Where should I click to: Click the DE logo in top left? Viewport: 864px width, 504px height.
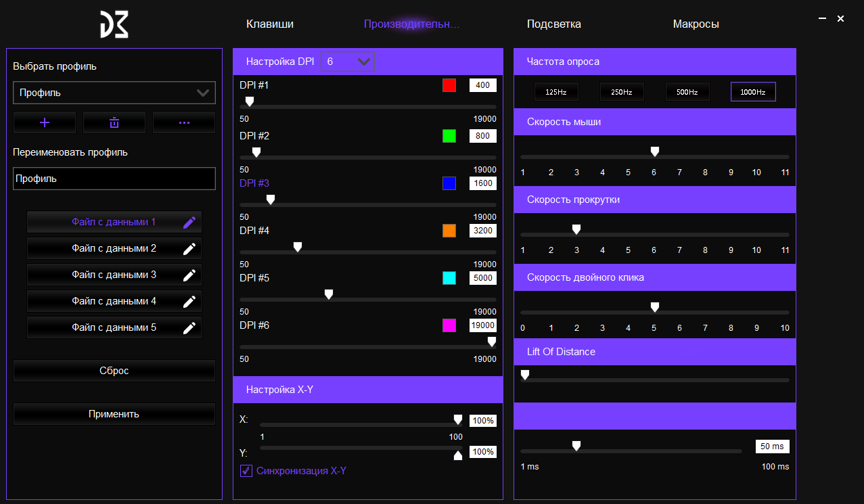tap(114, 24)
